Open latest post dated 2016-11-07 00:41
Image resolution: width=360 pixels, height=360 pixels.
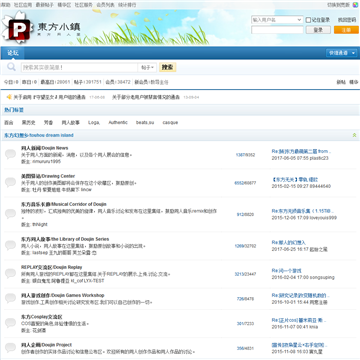[x=299, y=320]
